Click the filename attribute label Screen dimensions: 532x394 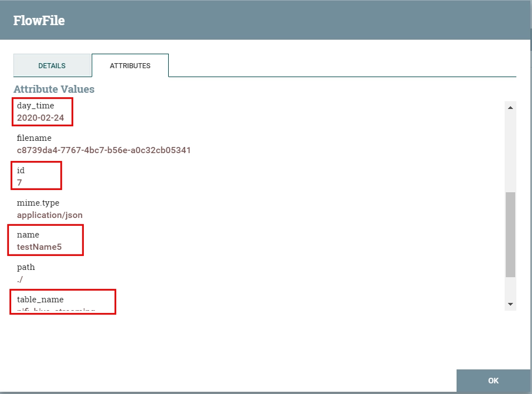(34, 138)
